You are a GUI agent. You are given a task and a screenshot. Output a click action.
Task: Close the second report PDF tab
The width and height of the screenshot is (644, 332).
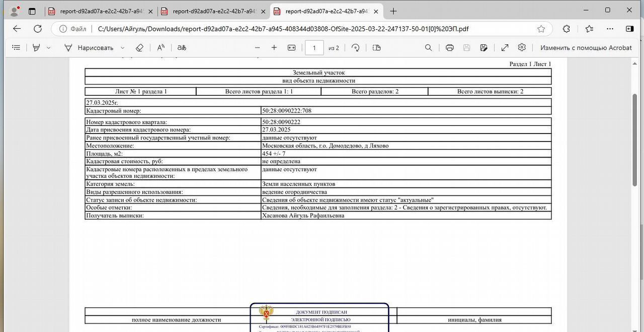tap(263, 11)
